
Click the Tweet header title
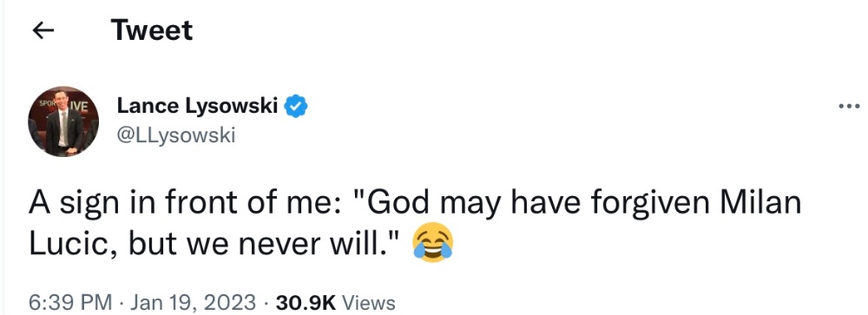[152, 30]
